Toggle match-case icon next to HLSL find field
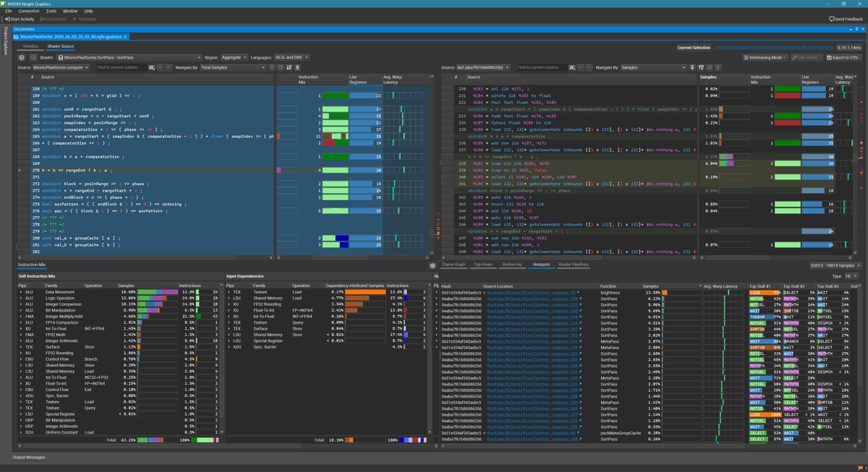Screen dimensions: 868x472 [x=151, y=67]
